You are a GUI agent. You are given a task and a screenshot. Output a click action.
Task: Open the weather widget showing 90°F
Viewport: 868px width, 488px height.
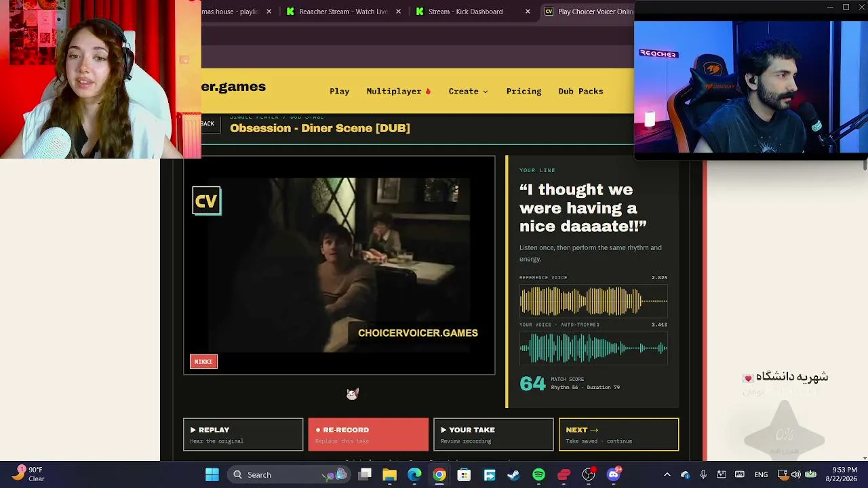coord(28,474)
